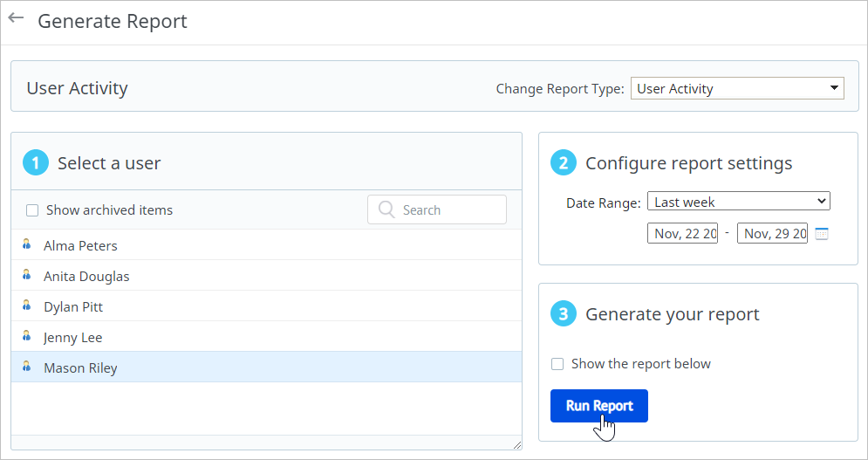Click the user icon beside Jenny Lee
Image resolution: width=868 pixels, height=460 pixels.
[27, 337]
